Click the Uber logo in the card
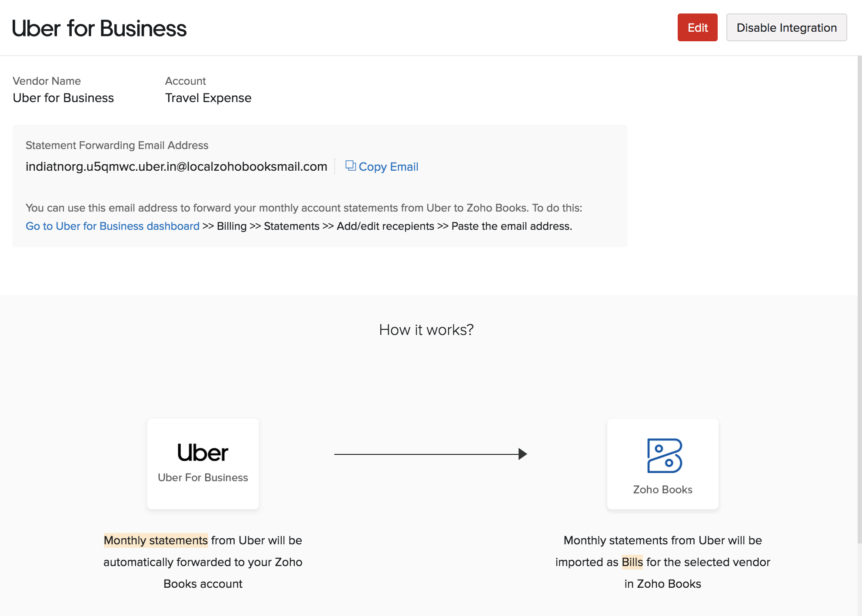This screenshot has width=862, height=616. (203, 453)
